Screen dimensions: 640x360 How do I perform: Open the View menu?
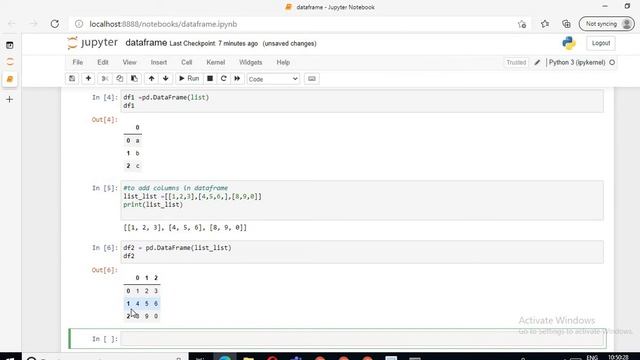129,62
